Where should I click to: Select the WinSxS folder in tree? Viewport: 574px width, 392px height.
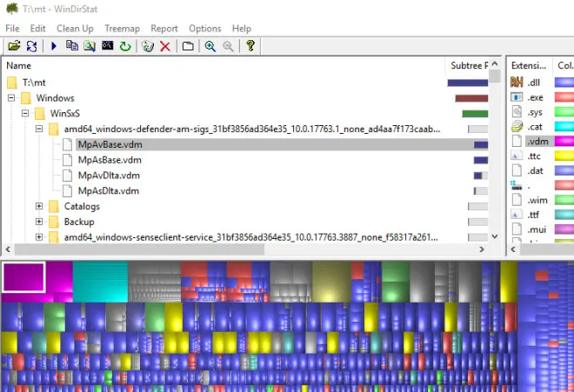pos(65,114)
